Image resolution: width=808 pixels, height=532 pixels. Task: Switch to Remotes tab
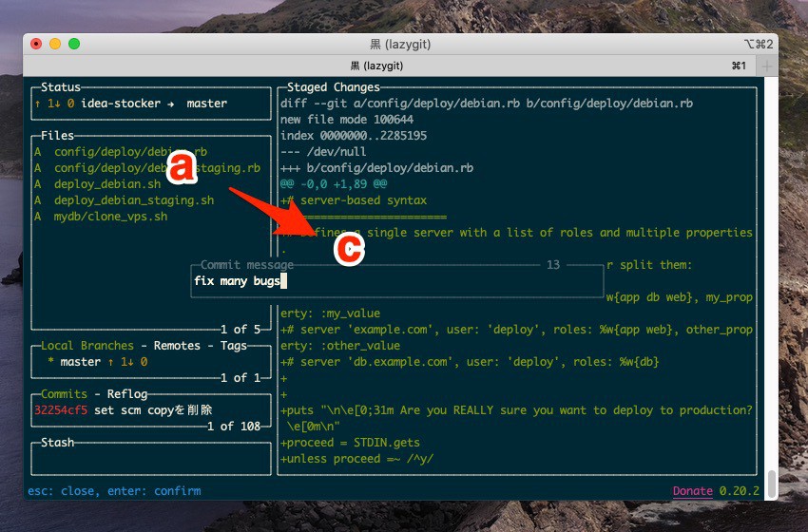click(177, 346)
